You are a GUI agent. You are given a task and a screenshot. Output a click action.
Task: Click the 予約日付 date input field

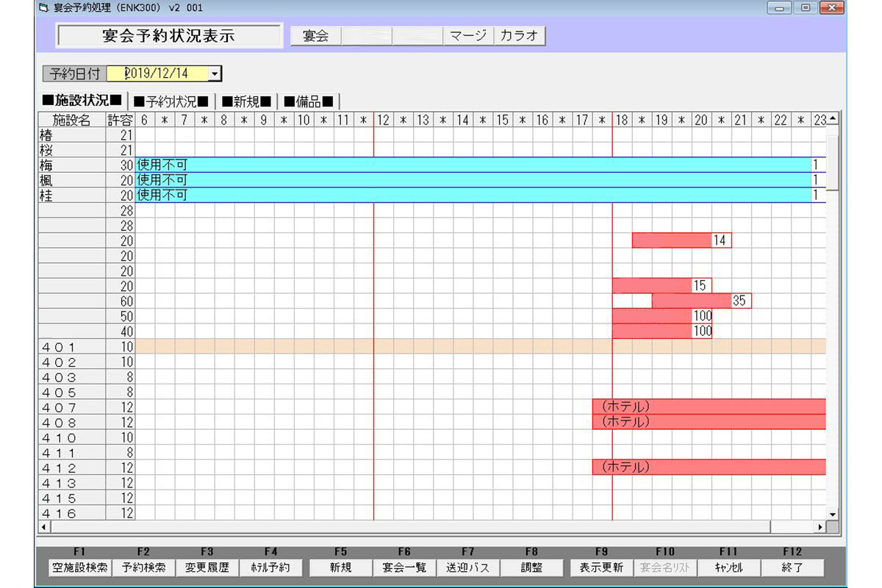click(158, 73)
